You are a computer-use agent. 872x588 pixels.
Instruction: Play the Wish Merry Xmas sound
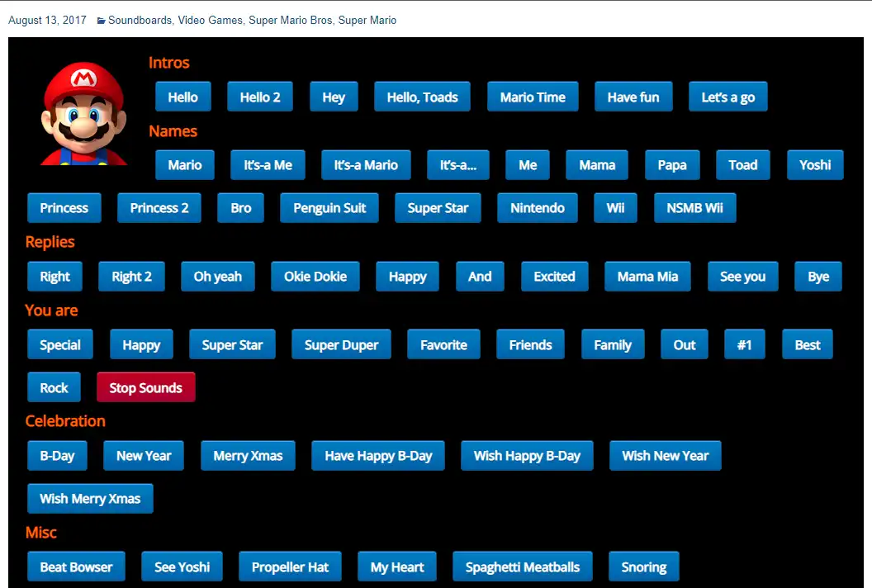pos(90,499)
